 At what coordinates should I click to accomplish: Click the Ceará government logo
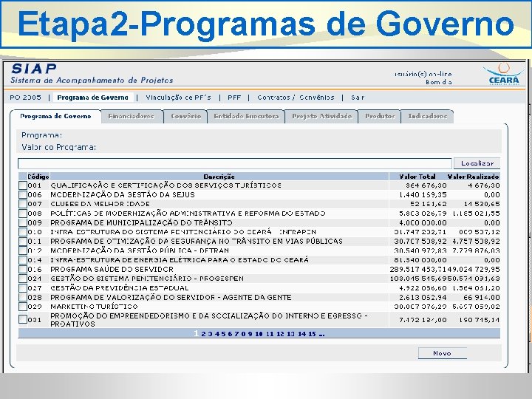[x=503, y=74]
